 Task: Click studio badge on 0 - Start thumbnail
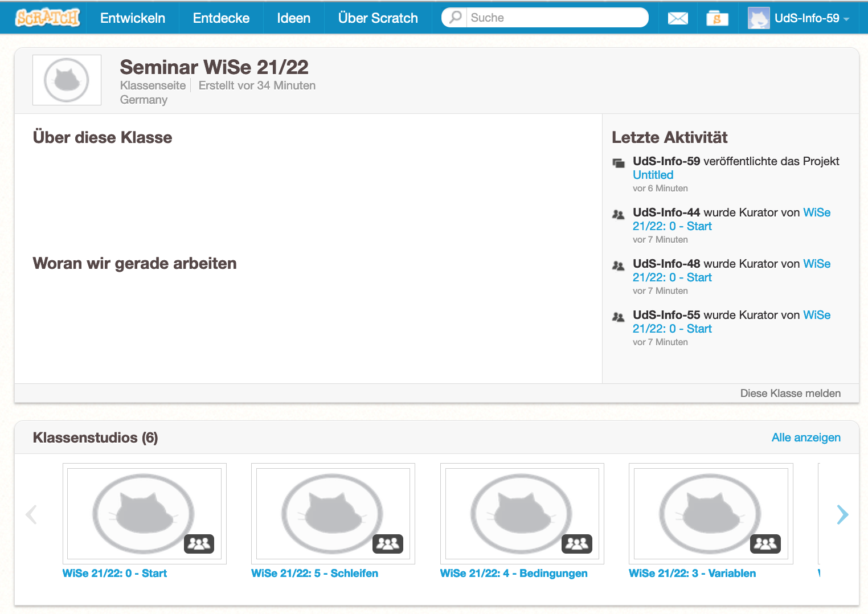[x=199, y=544]
